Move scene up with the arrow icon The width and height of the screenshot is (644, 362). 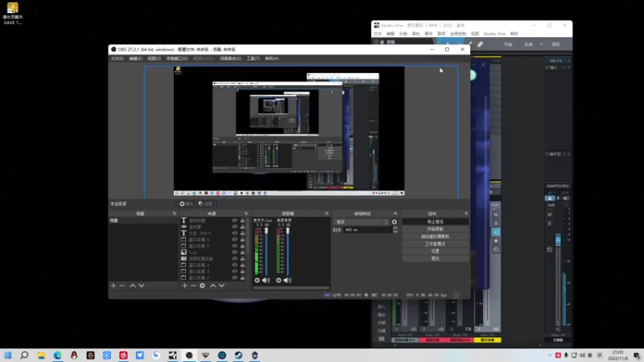tap(133, 286)
